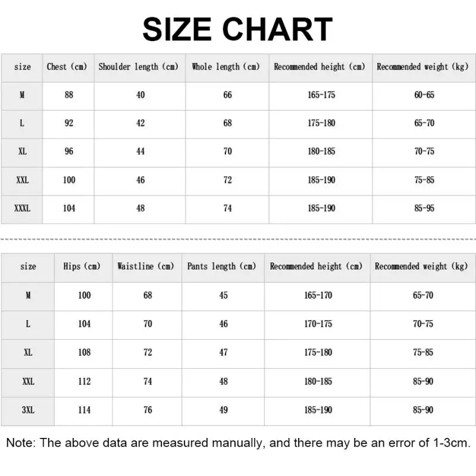Click the measurement error note text

(238, 443)
